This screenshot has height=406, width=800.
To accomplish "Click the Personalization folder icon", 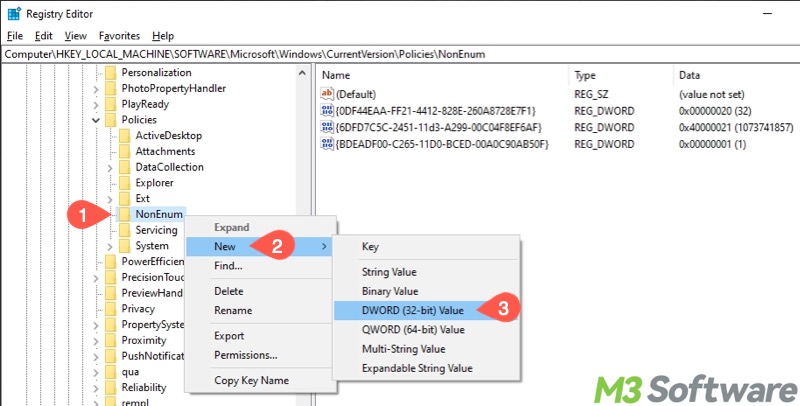I will tap(111, 72).
